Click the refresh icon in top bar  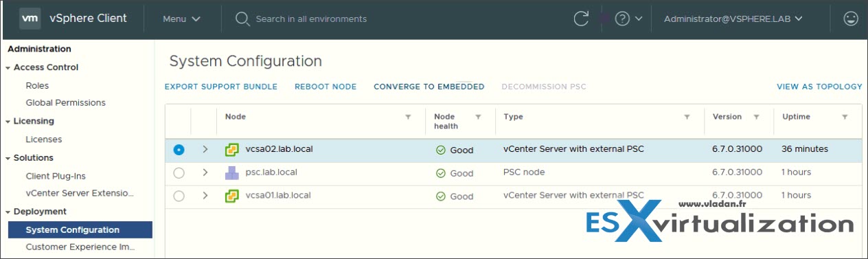581,19
